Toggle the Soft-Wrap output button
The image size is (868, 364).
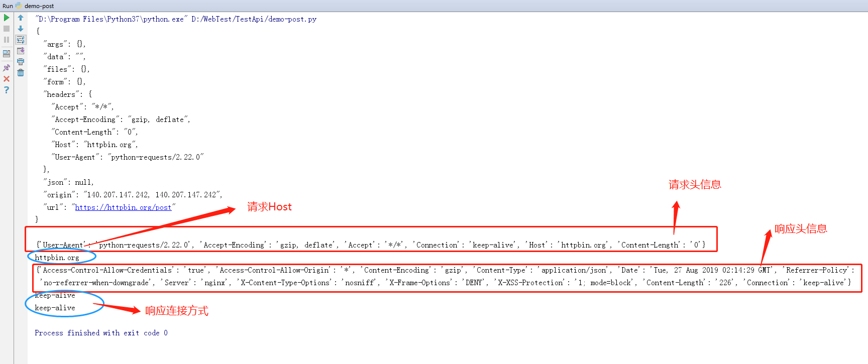tap(21, 40)
